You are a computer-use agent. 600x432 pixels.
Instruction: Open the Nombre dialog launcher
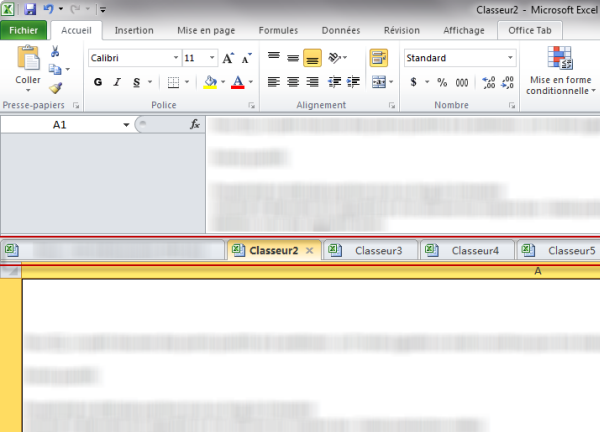pyautogui.click(x=512, y=105)
